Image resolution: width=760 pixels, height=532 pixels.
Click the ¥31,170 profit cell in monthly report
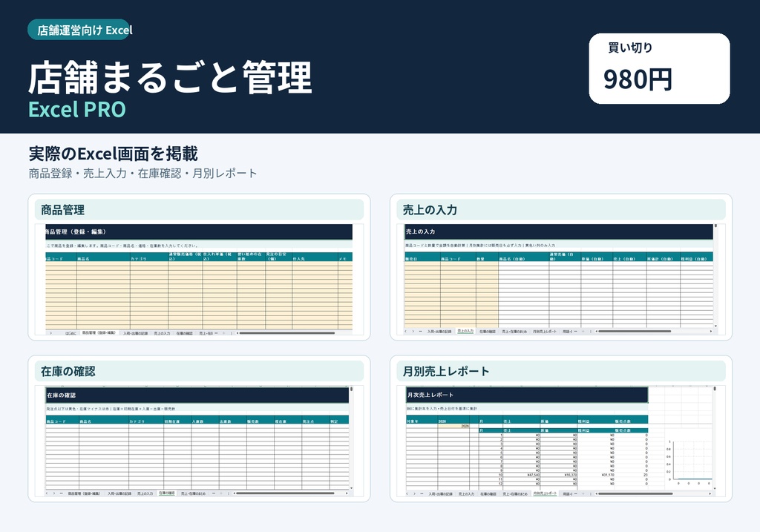pos(596,475)
